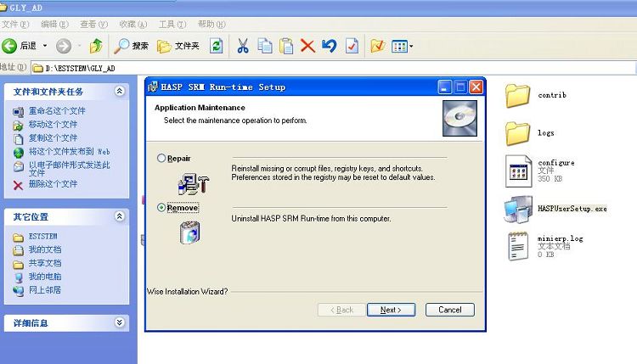Click the red Delete X toolbar icon
The height and width of the screenshot is (364, 637).
coord(307,46)
